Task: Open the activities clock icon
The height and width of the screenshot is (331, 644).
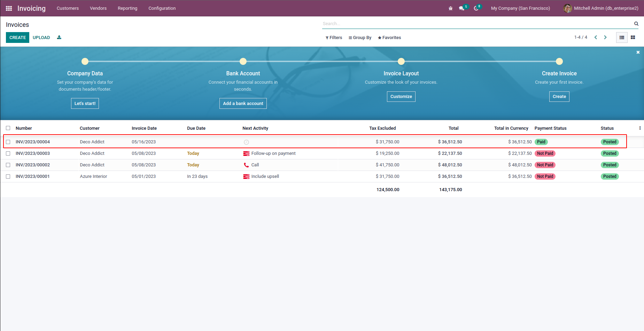Action: click(x=476, y=8)
